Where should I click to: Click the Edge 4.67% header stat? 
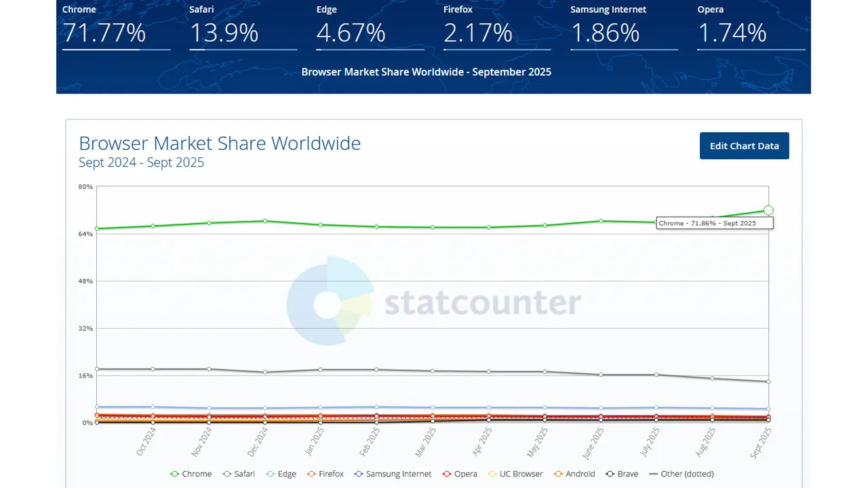pyautogui.click(x=351, y=33)
